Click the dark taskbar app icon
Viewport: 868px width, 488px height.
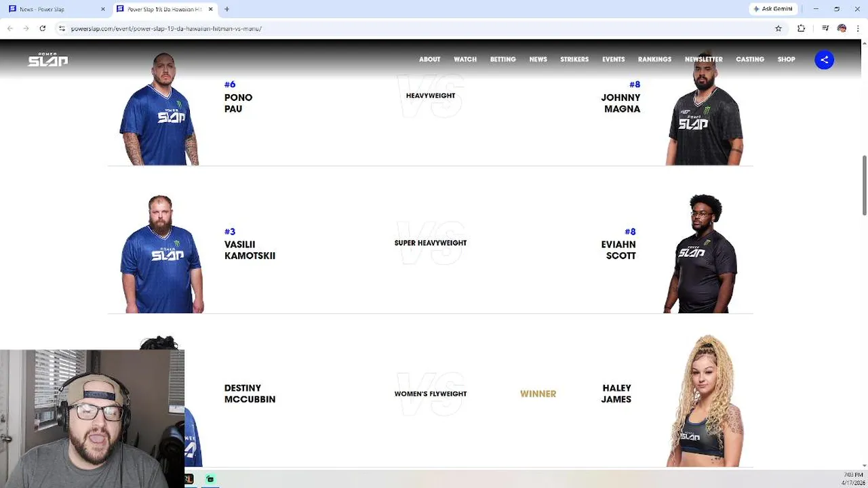(189, 479)
